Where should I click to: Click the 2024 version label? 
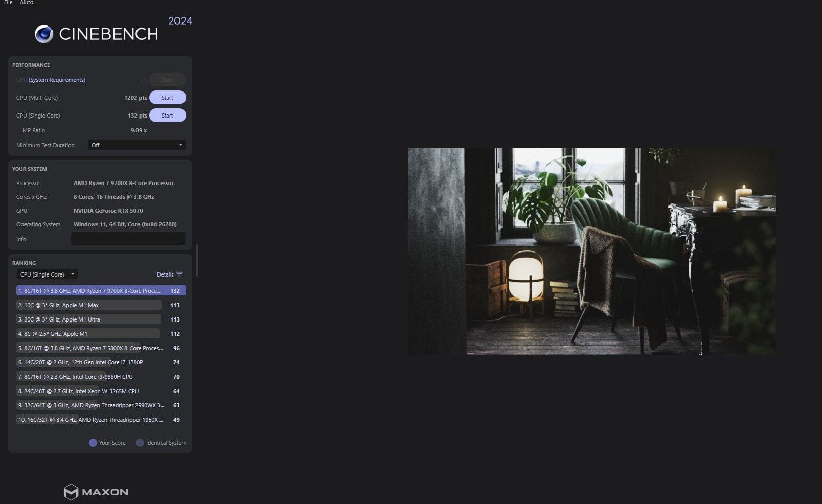click(180, 21)
